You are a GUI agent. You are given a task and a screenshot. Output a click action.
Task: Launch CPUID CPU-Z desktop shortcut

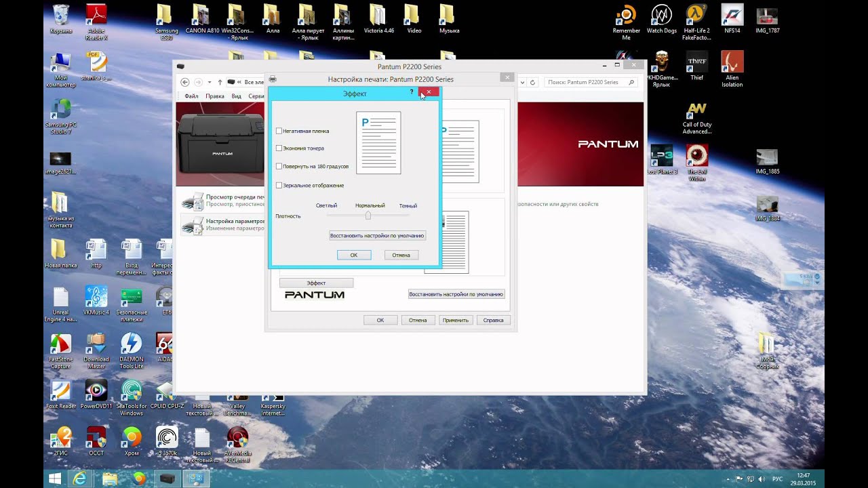(166, 394)
